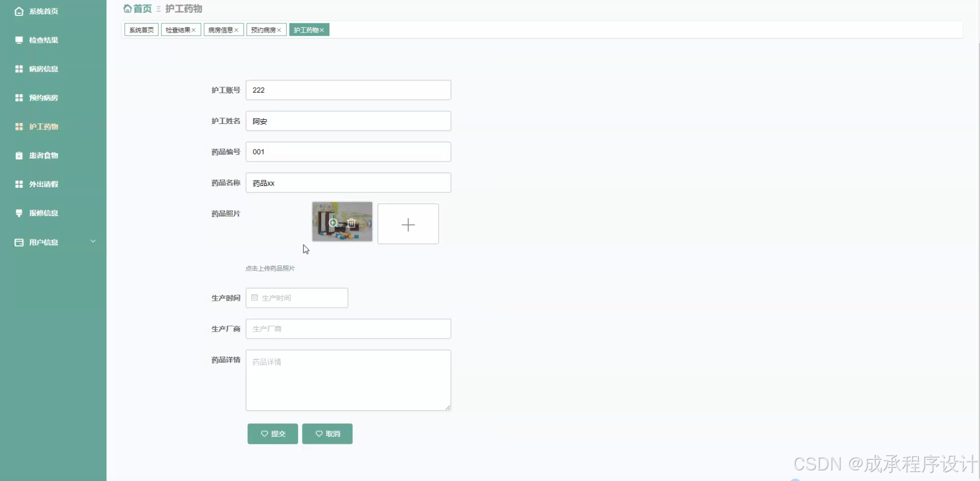980x481 pixels.
Task: Click the 首页 breadcrumb link
Action: pos(138,9)
